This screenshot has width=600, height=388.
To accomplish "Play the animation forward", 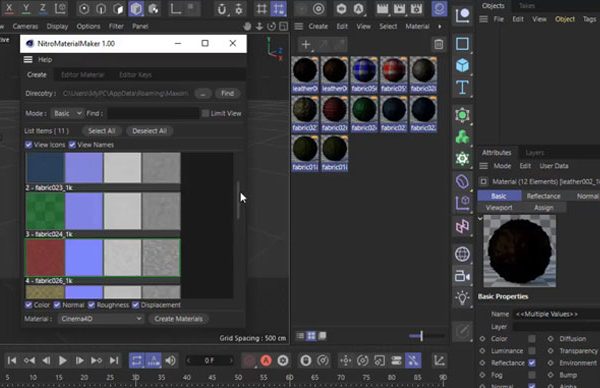I will click(63, 360).
